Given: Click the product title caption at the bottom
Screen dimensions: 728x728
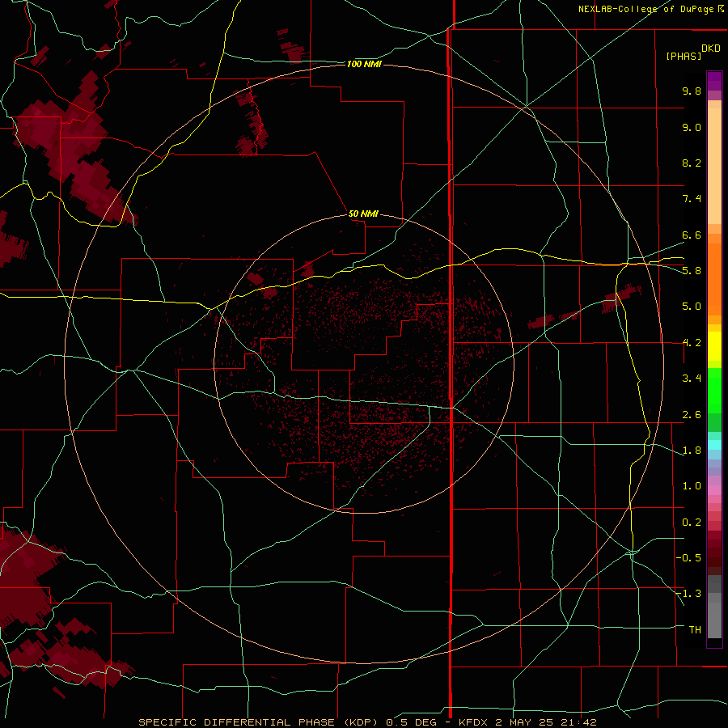Looking at the screenshot, I should 367,722.
